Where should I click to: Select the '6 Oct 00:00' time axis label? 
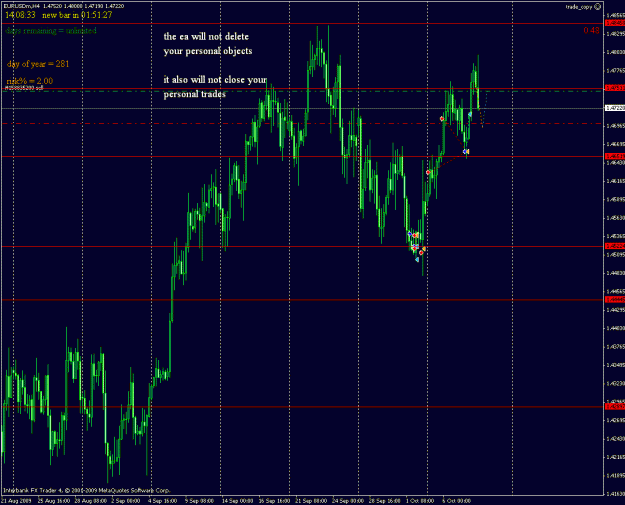457,501
